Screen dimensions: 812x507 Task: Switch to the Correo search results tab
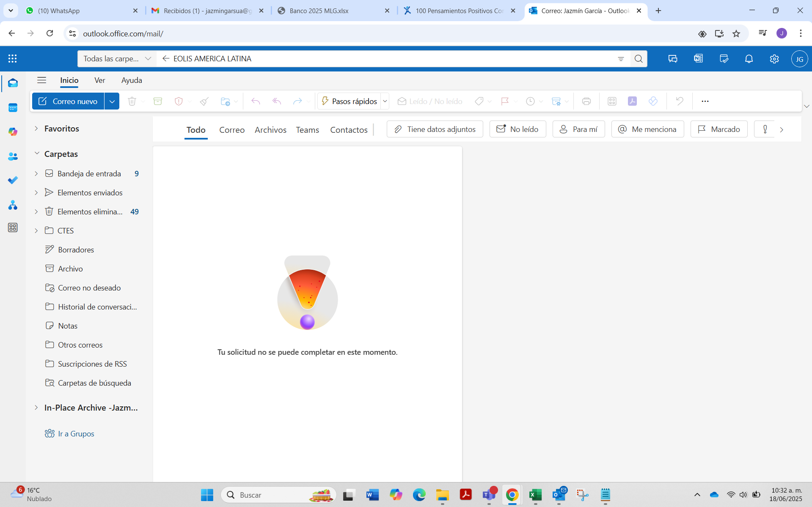point(232,130)
